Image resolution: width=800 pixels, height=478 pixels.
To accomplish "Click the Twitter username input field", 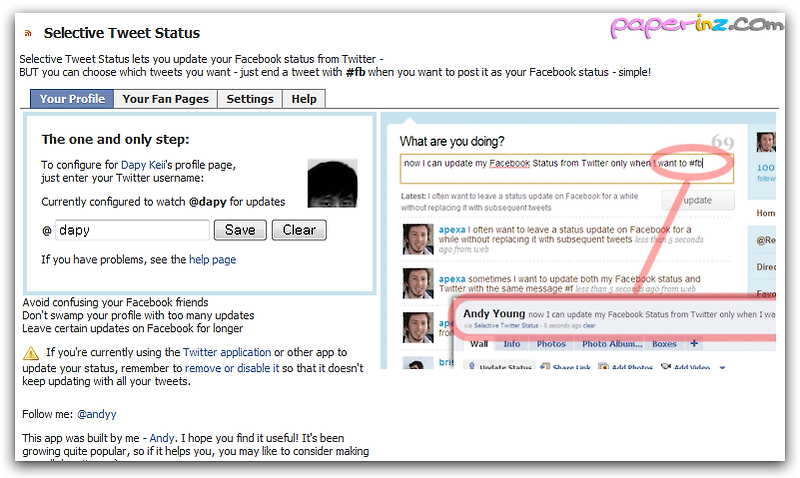I will (132, 230).
